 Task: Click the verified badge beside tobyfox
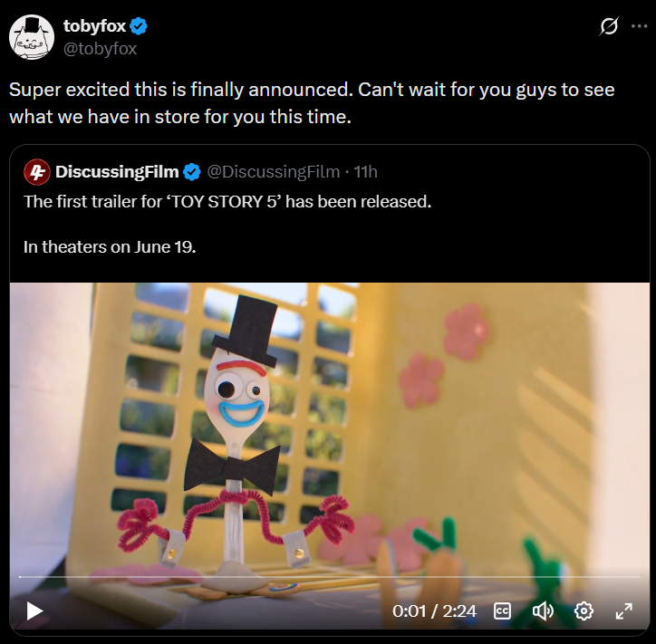pyautogui.click(x=139, y=26)
